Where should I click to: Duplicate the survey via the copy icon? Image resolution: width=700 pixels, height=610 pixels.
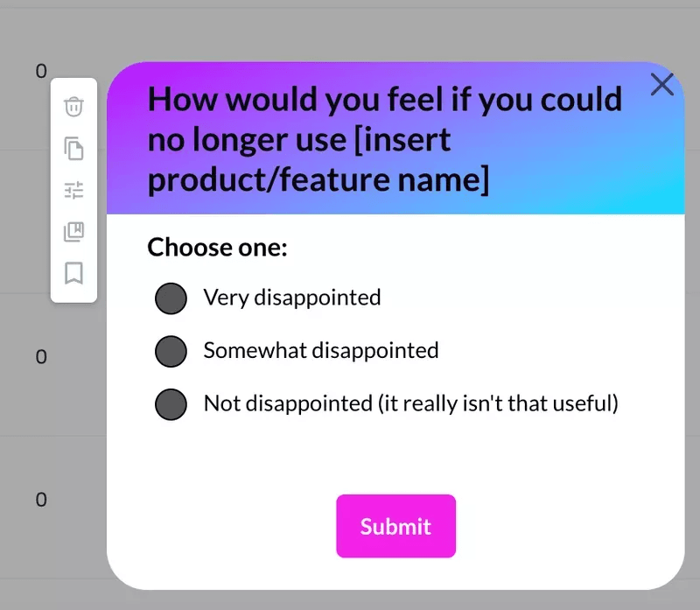[73, 149]
